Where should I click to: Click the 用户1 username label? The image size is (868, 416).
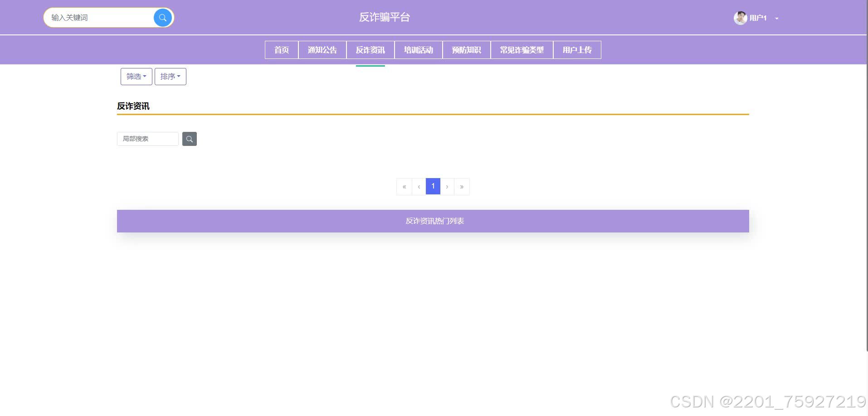pos(758,18)
